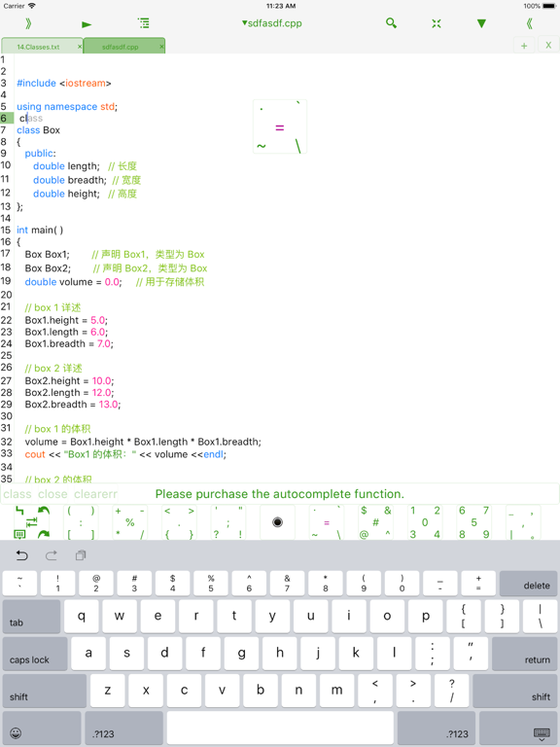Tap the tab key on keyboard

coord(31,617)
